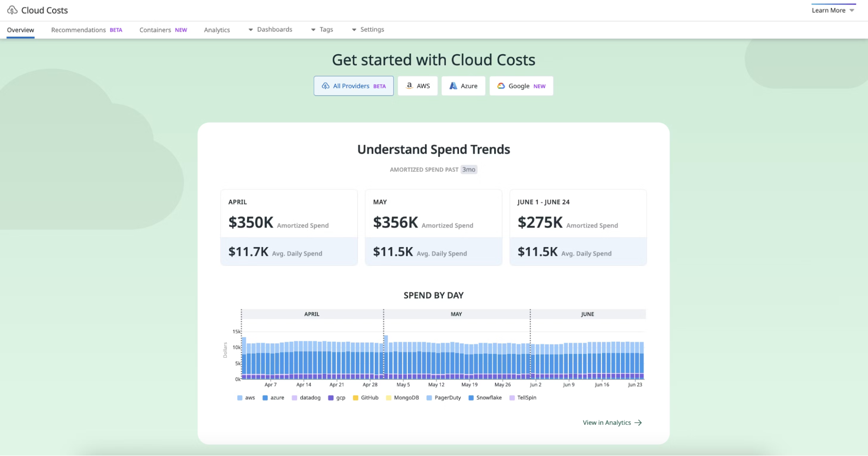
Task: Click the Understand Spend Trends heading
Action: pyautogui.click(x=433, y=149)
